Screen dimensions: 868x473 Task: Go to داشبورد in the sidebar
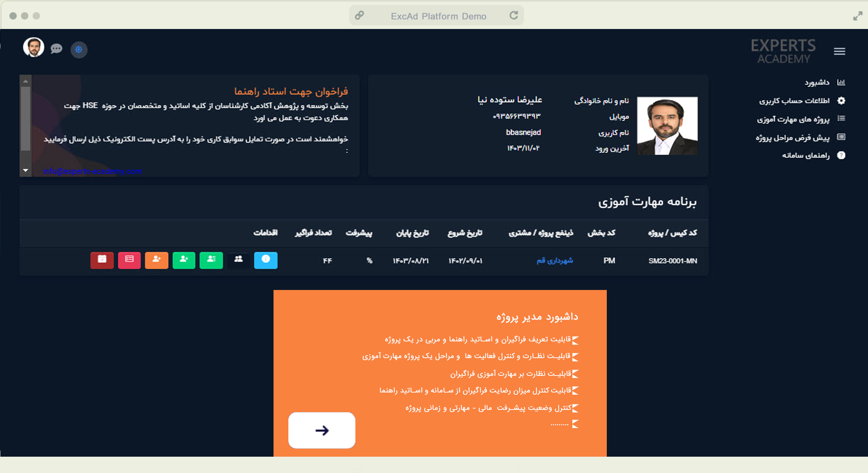[817, 83]
